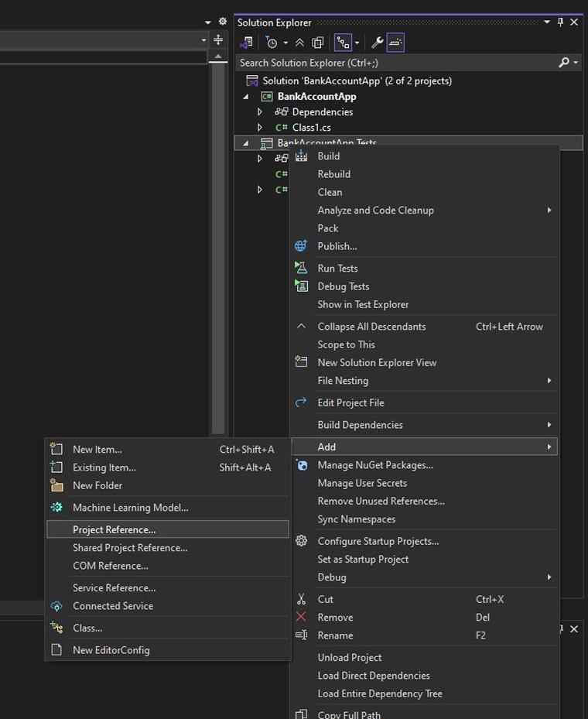Click the Build menu entry
The image size is (588, 719).
(329, 156)
